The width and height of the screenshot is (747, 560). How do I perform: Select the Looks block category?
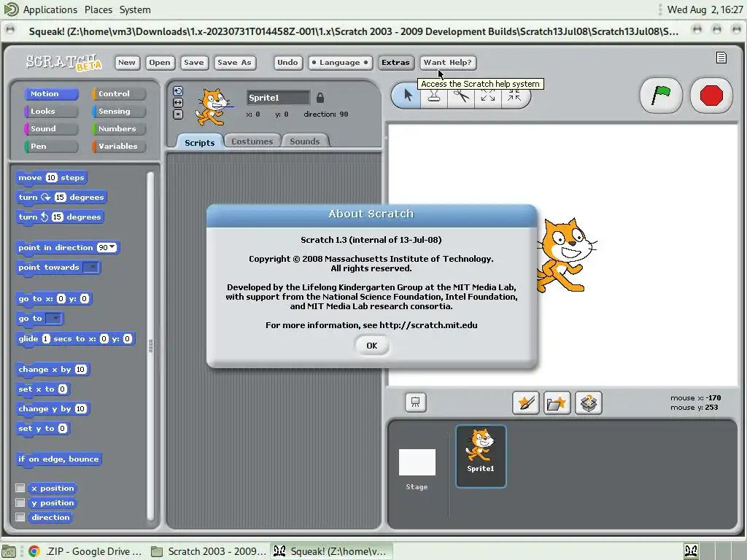pyautogui.click(x=51, y=111)
